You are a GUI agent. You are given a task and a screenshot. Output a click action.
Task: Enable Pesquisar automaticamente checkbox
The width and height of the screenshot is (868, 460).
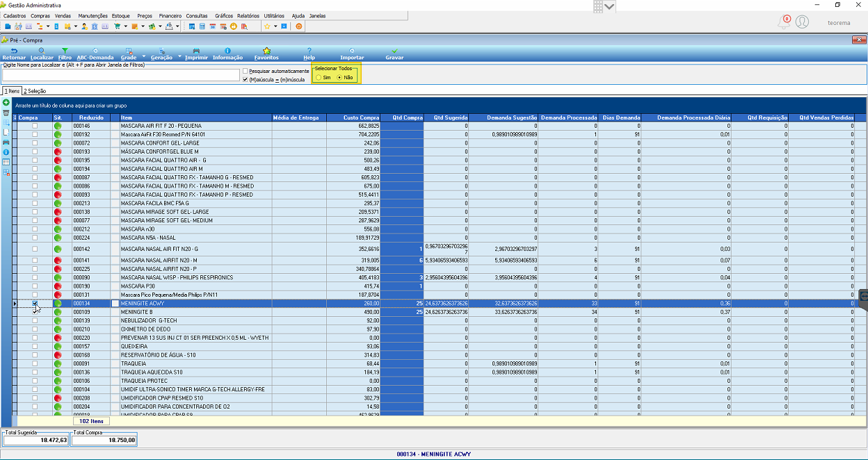[x=245, y=71]
